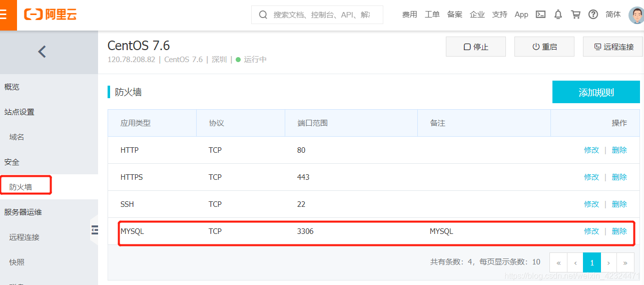The width and height of the screenshot is (644, 285).
Task: Select page 1 in pagination
Action: coord(592,262)
